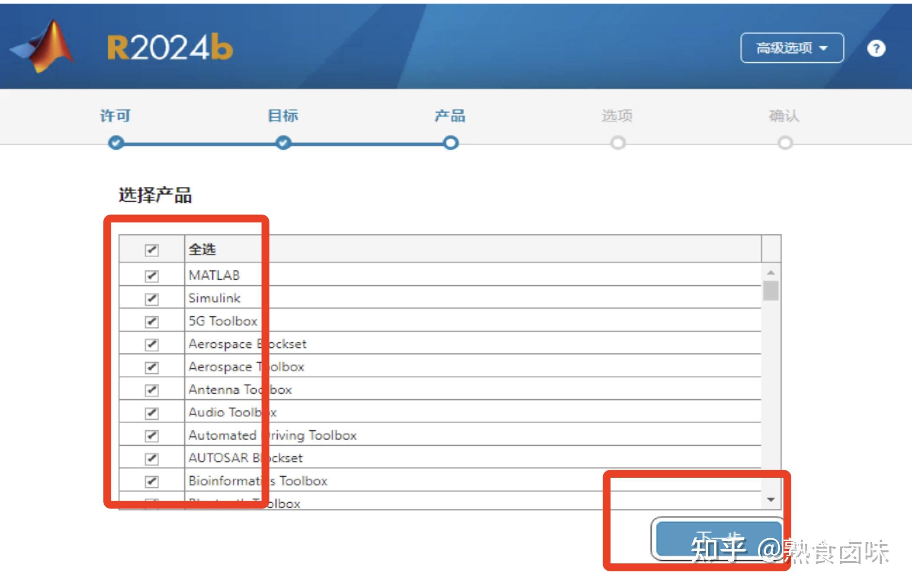Select the 目标 step label

pos(283,115)
